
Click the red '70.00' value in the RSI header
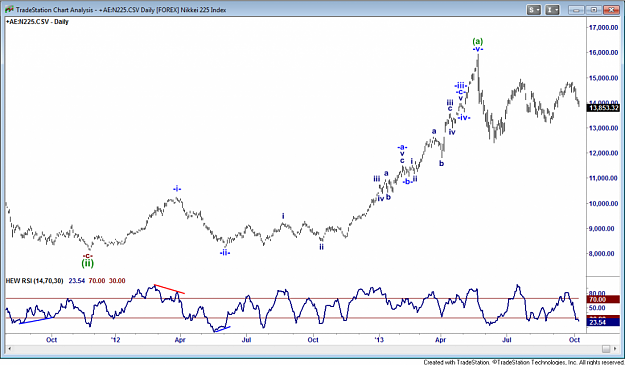coord(97,281)
